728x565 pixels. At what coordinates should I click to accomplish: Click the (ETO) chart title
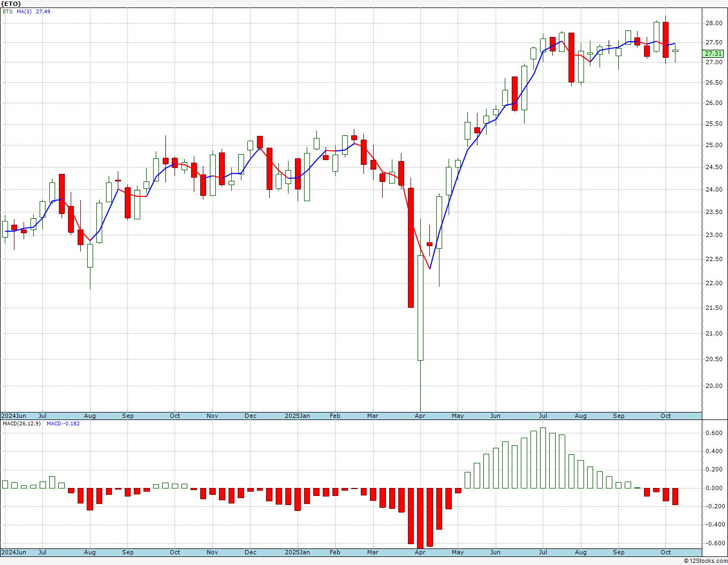click(11, 4)
